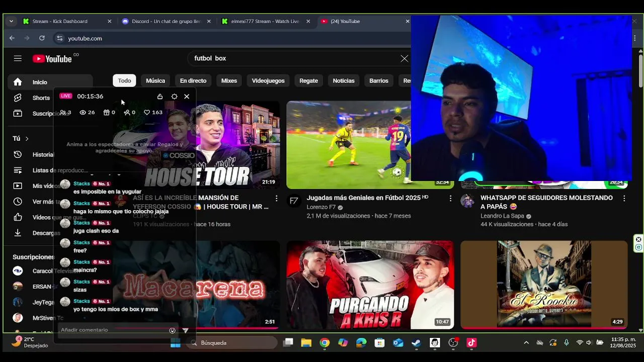644x362 pixels.
Task: Open the Descargas download icon
Action: (x=18, y=233)
